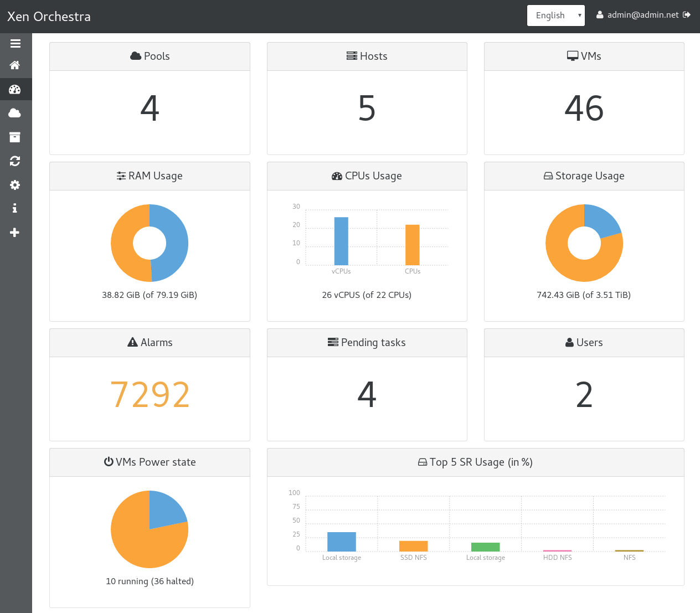Click the person icon in Users header
Image resolution: width=700 pixels, height=613 pixels.
(569, 342)
